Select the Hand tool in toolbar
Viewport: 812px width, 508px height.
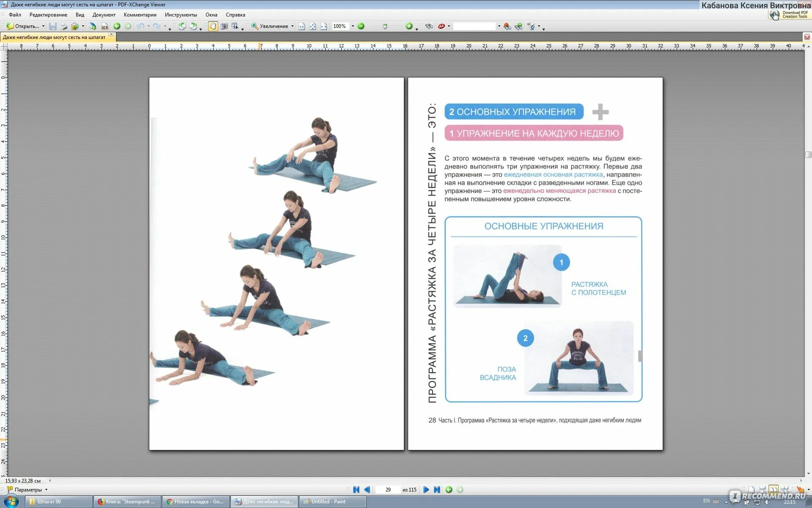(213, 26)
